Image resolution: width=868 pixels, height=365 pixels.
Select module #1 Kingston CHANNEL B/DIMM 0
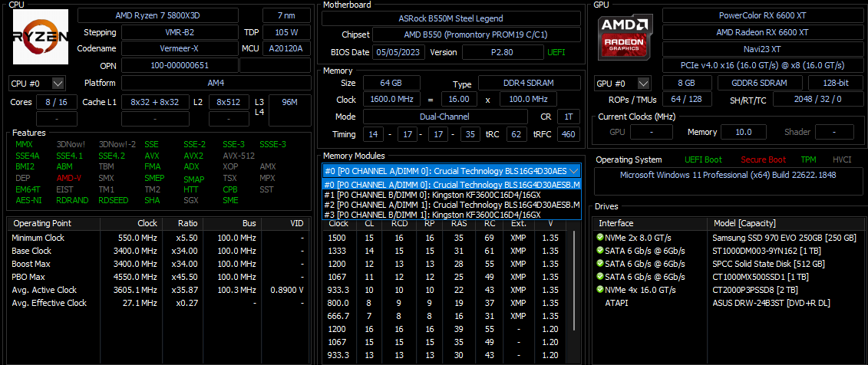click(x=451, y=195)
